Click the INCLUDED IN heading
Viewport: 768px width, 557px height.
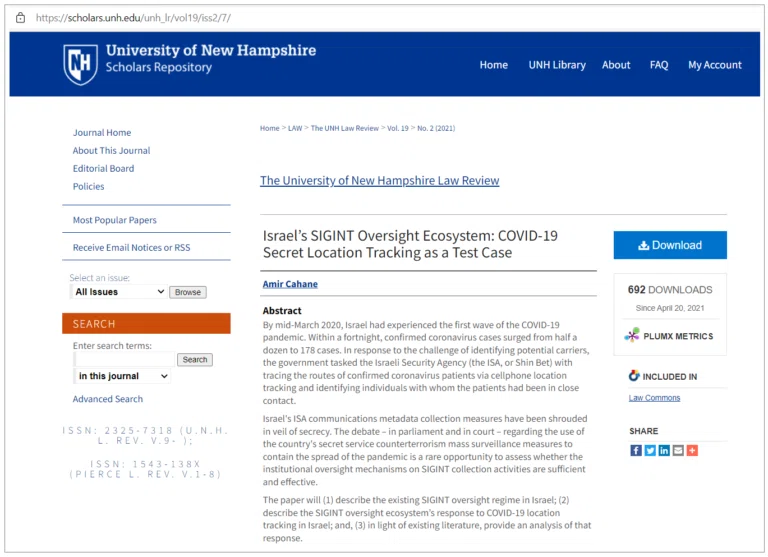pos(670,377)
